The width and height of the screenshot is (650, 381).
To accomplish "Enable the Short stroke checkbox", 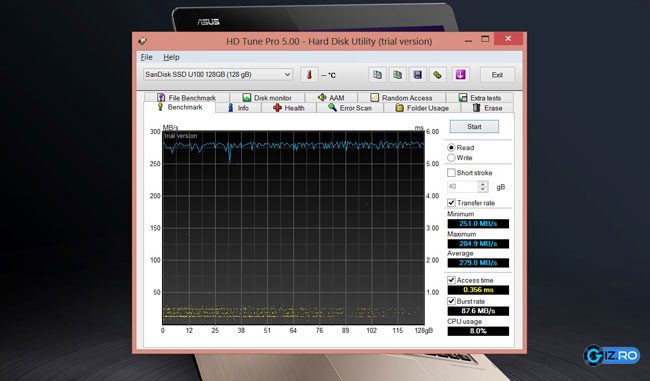I will coord(451,172).
